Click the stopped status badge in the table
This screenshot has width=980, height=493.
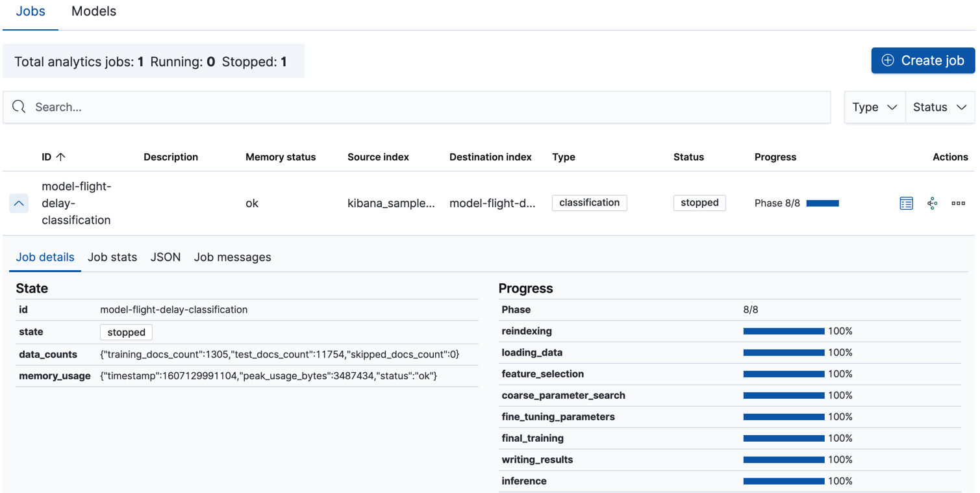tap(699, 202)
